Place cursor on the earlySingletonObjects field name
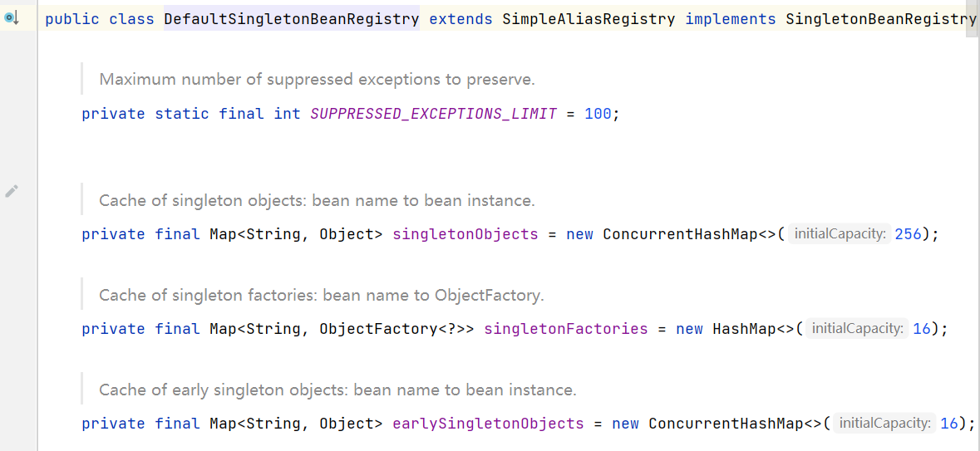The image size is (980, 451). point(488,424)
